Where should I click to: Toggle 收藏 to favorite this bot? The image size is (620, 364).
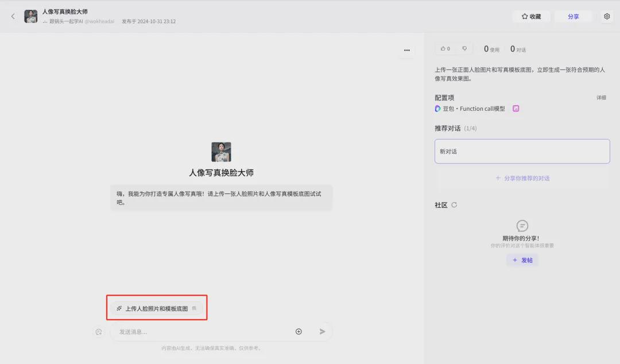(x=531, y=17)
